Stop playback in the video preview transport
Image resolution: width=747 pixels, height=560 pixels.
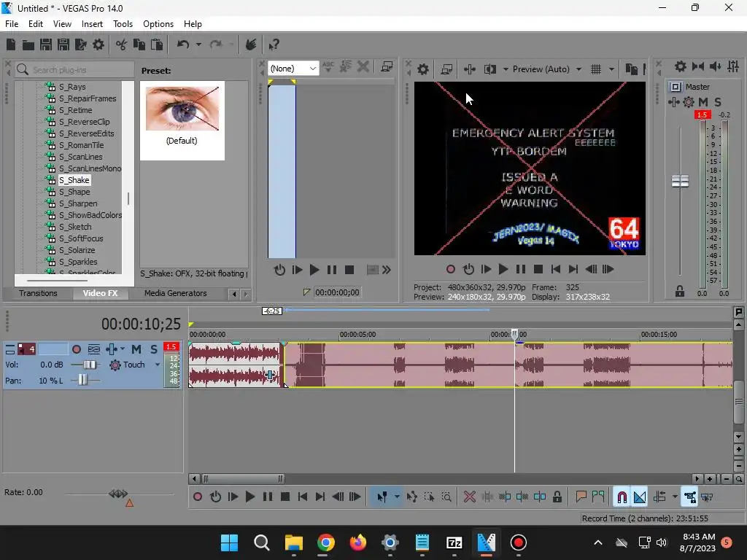[x=538, y=270]
